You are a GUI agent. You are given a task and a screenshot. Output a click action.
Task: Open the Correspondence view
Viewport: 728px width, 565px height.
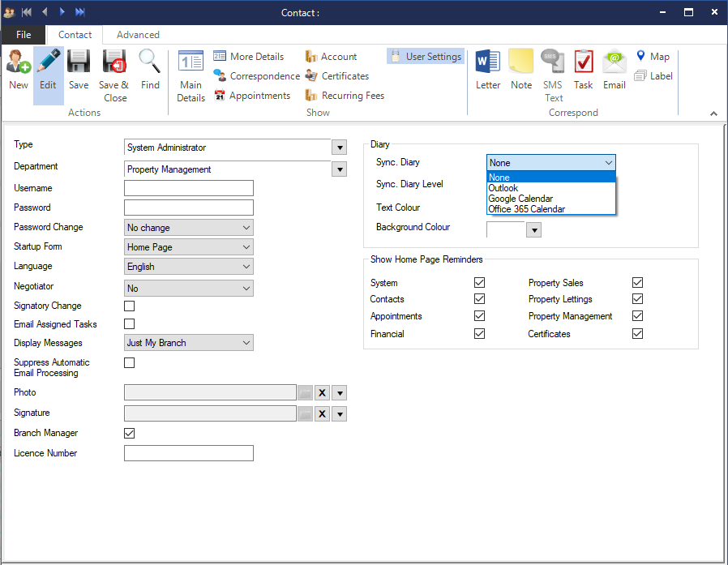[x=256, y=76]
